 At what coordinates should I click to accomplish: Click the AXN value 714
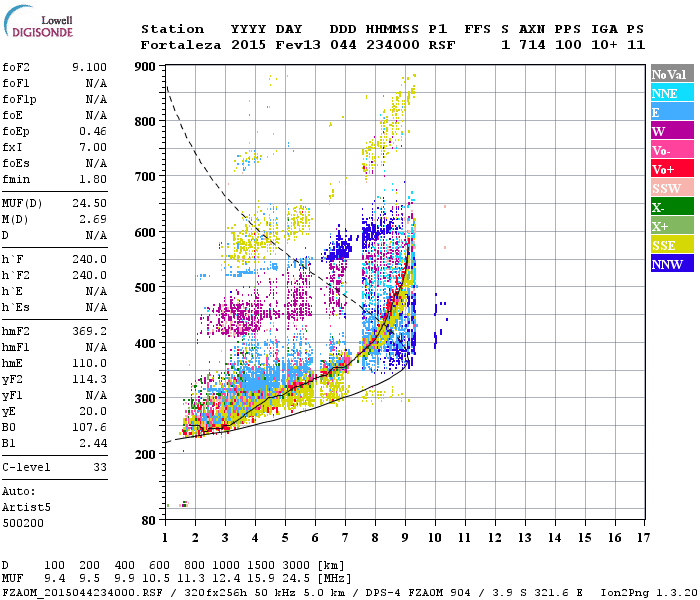pyautogui.click(x=532, y=45)
